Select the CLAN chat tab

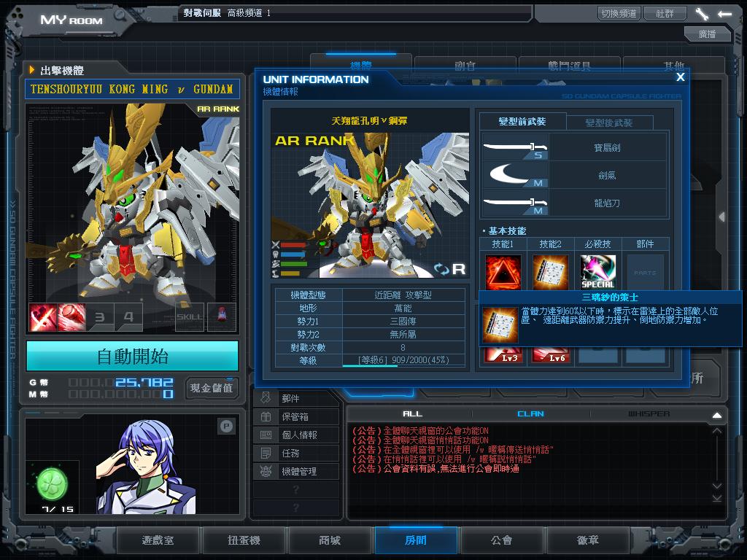tap(530, 414)
